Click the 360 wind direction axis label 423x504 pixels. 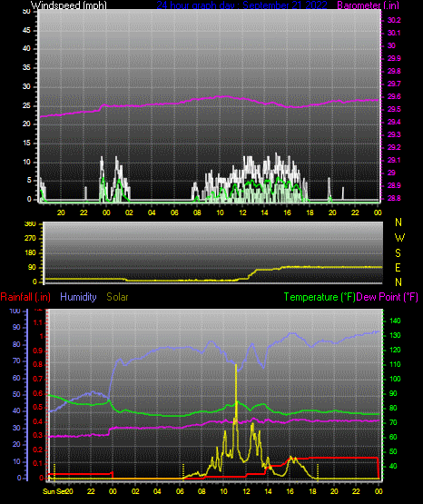(30, 224)
